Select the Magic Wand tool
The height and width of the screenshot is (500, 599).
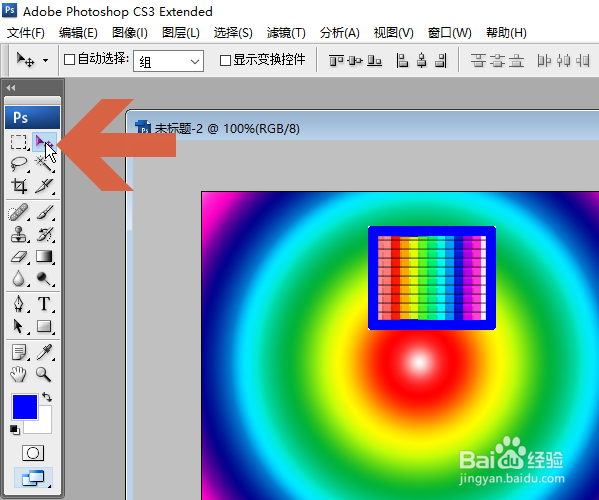[x=44, y=163]
